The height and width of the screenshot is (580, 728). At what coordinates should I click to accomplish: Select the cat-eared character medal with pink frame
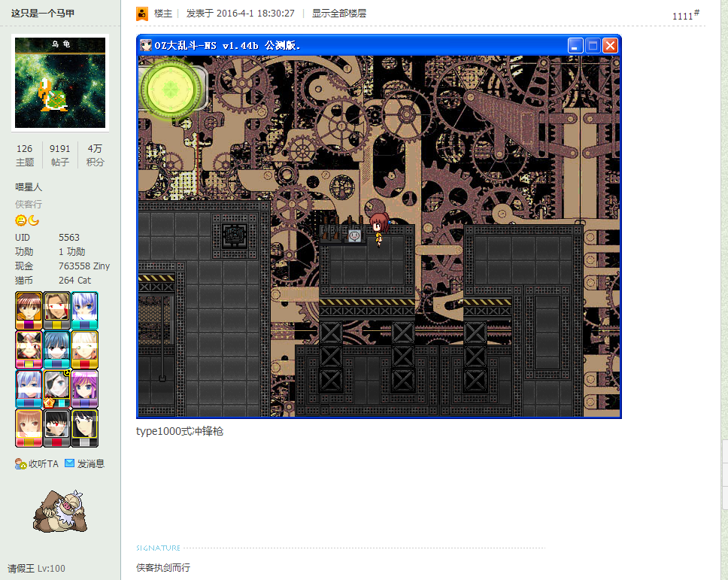[x=29, y=350]
